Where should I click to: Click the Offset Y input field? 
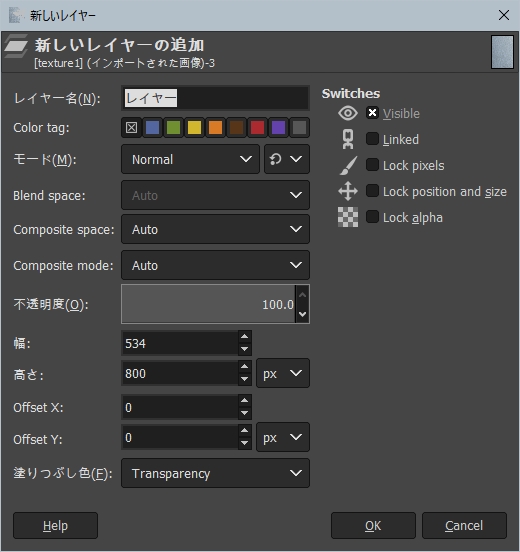coord(180,438)
